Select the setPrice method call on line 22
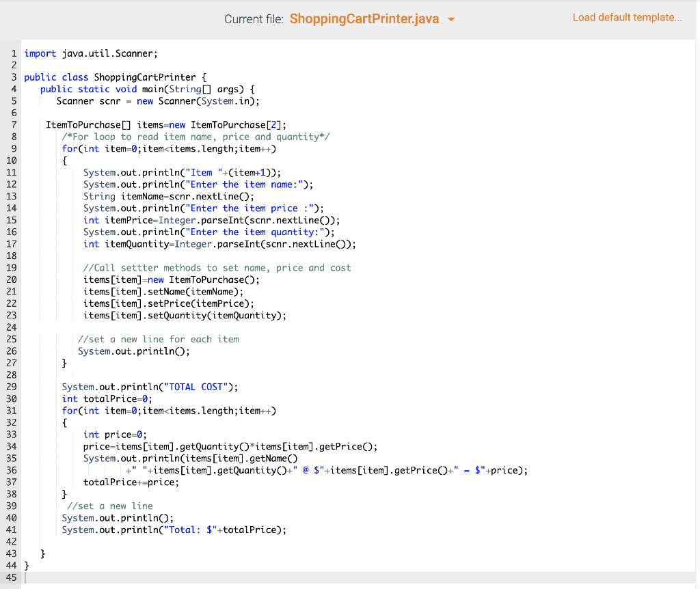Image resolution: width=700 pixels, height=589 pixels. [x=168, y=303]
